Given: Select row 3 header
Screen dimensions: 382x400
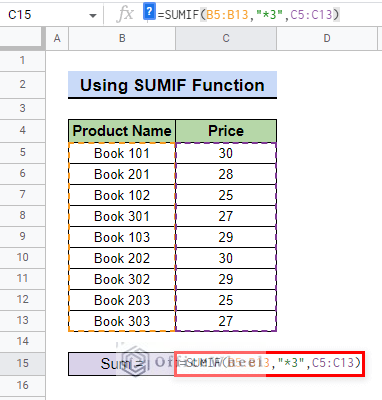Looking at the screenshot, I should point(22,108).
